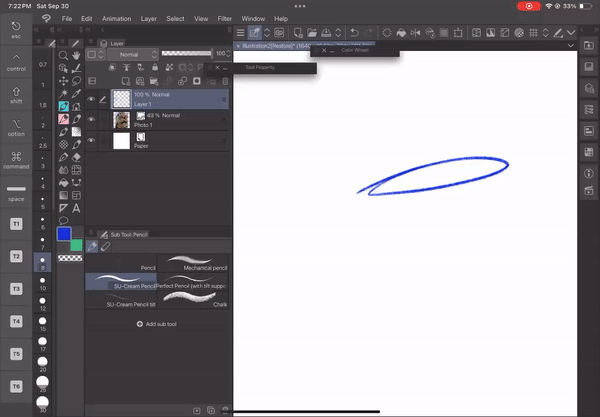
Task: Expand the chevron at right end of command bar
Action: [x=570, y=33]
